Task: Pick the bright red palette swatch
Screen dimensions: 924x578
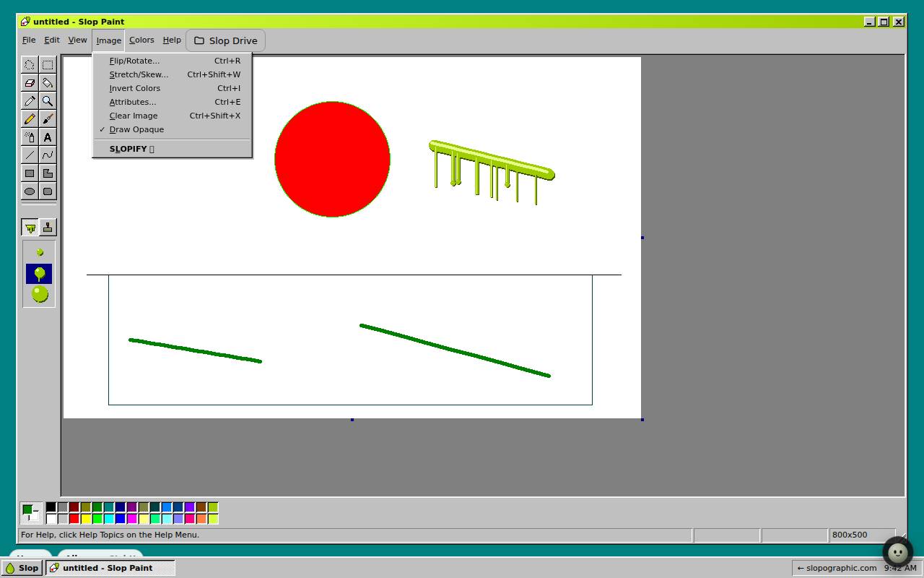Action: click(74, 519)
